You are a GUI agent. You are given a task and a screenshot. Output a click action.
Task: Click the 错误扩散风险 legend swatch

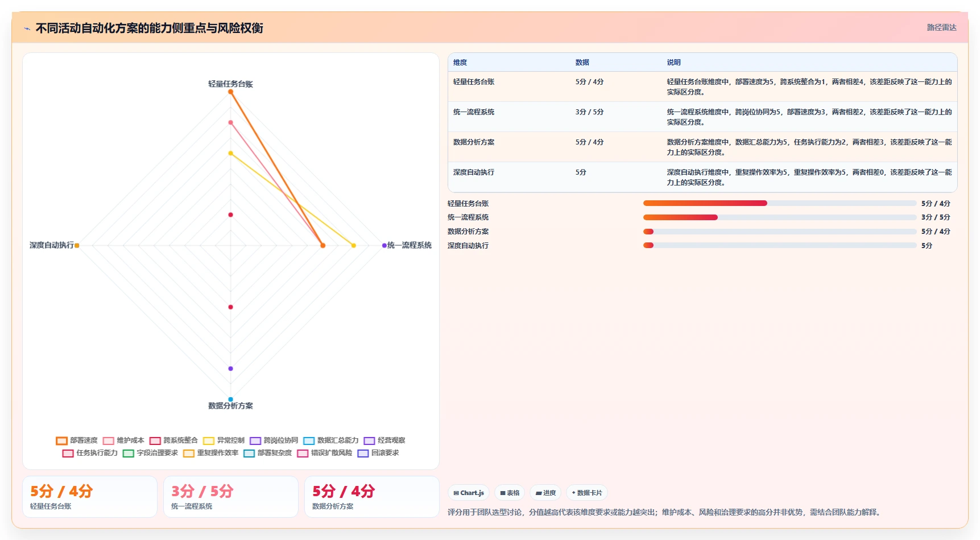coord(303,454)
